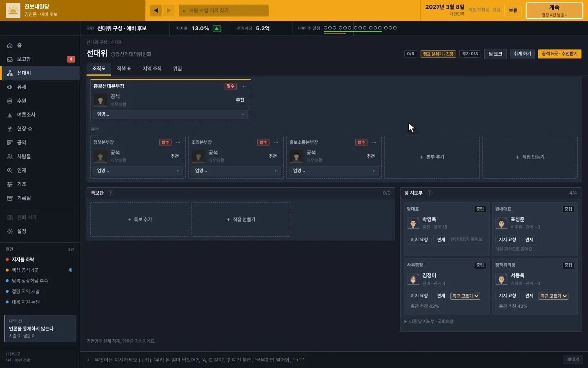Open the 임명 dropdown for 조직본부장

click(236, 171)
